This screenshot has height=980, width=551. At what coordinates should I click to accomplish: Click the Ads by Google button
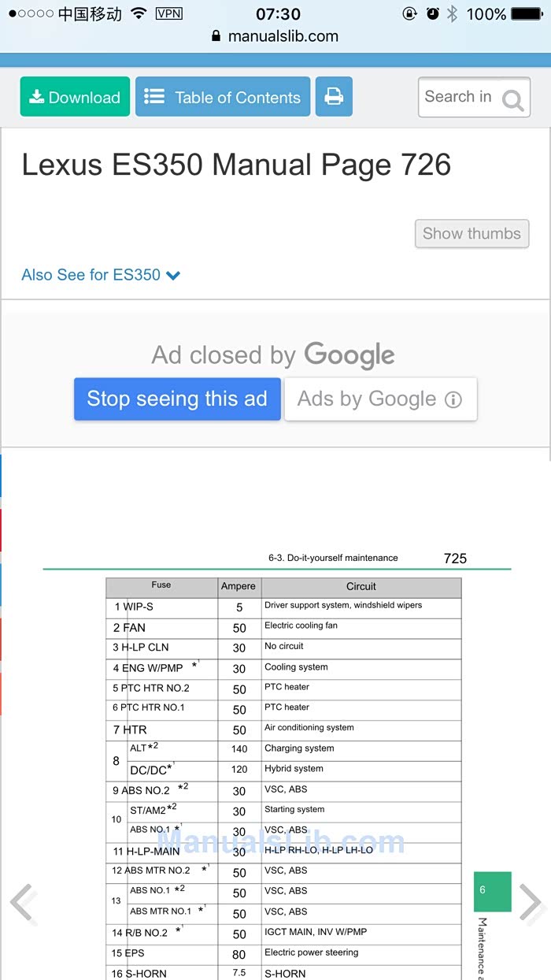[x=380, y=399]
